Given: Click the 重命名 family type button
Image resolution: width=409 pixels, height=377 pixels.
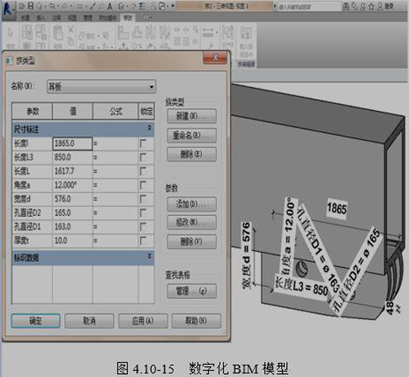Looking at the screenshot, I should click(192, 135).
